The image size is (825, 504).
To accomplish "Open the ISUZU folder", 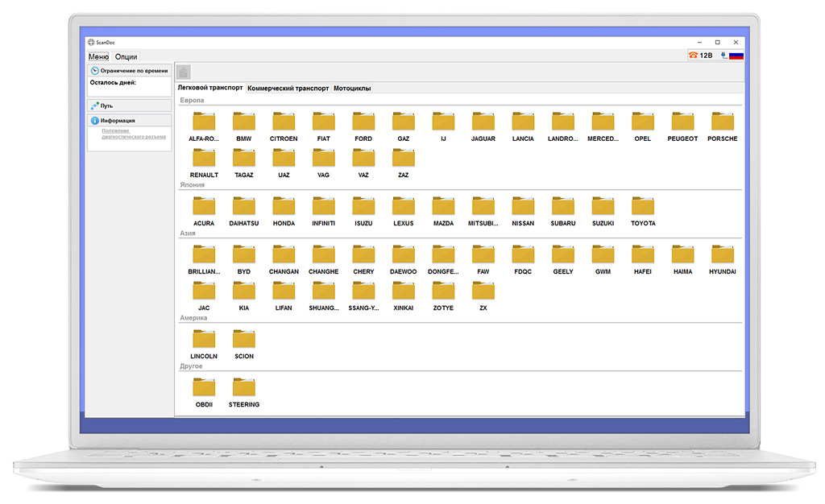I will (363, 211).
